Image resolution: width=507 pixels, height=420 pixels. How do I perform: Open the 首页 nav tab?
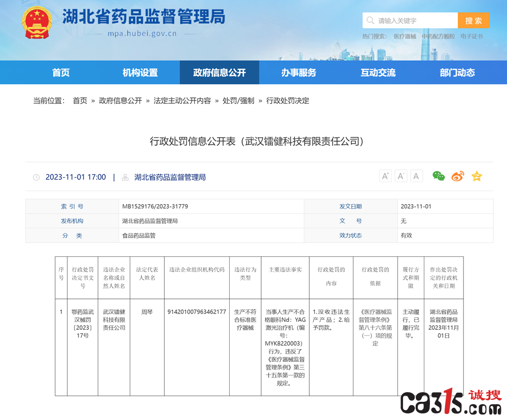pos(61,72)
